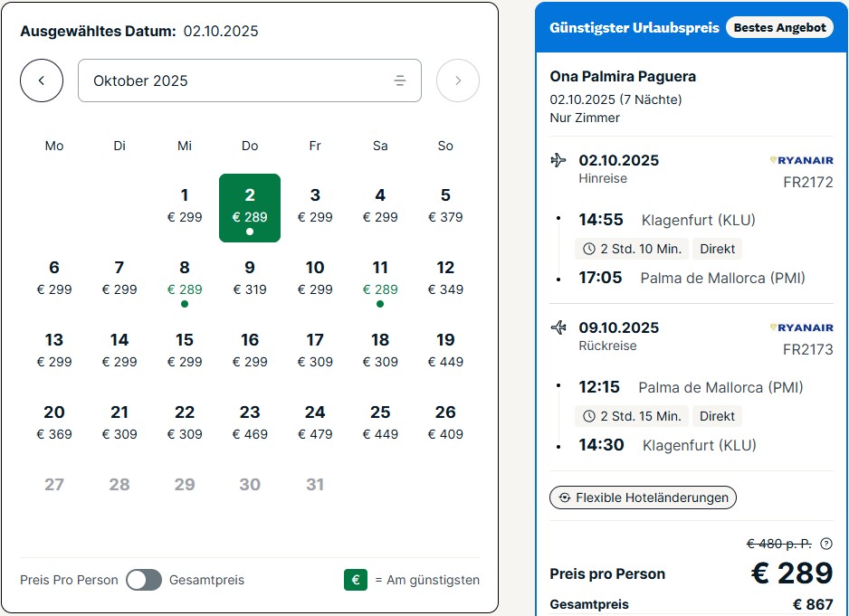Click the next month arrow button
This screenshot has height=616, width=849.
click(x=457, y=81)
